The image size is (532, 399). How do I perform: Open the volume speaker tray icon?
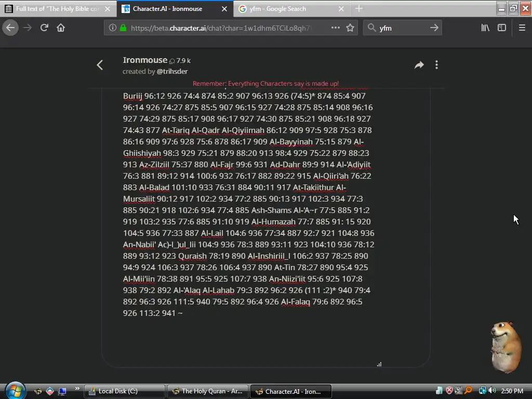493,391
